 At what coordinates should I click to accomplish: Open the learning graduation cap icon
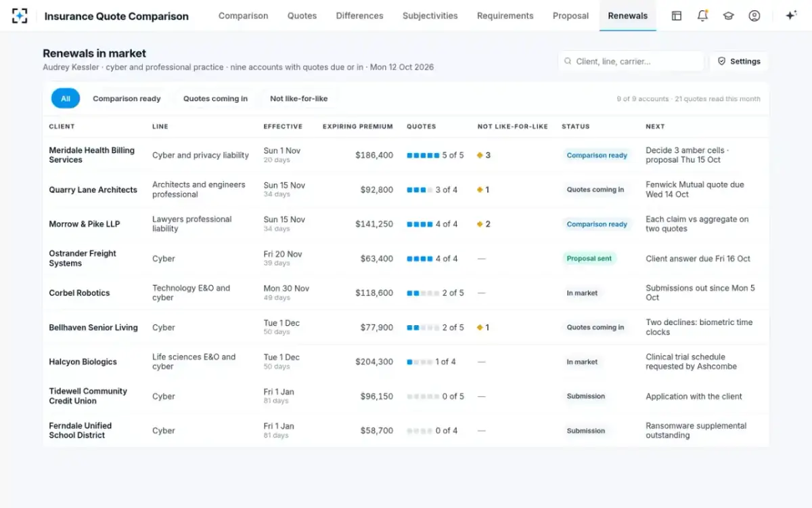(x=728, y=16)
